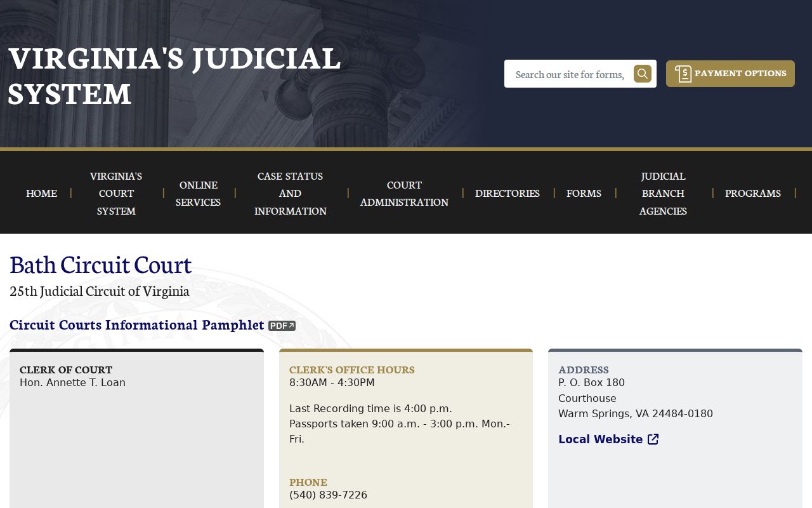The width and height of the screenshot is (812, 508).
Task: Click the Courthouse address line
Action: point(587,398)
